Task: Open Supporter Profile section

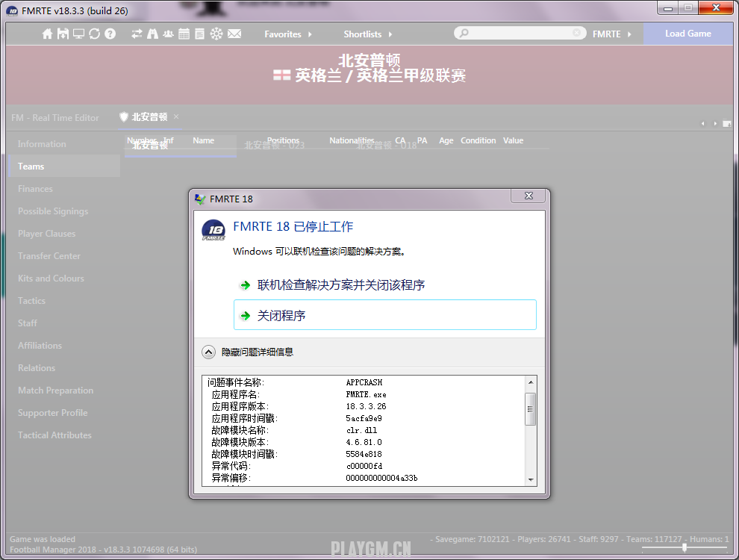Action: pos(64,412)
